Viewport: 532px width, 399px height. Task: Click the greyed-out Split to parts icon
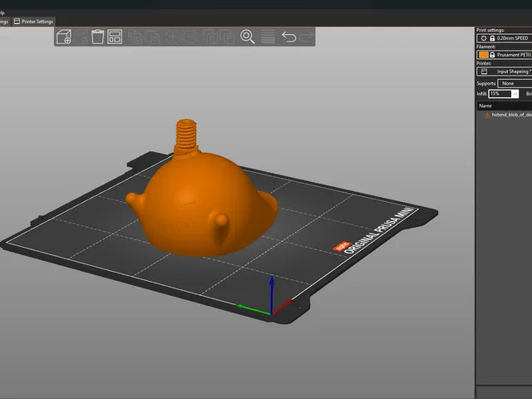click(x=227, y=37)
